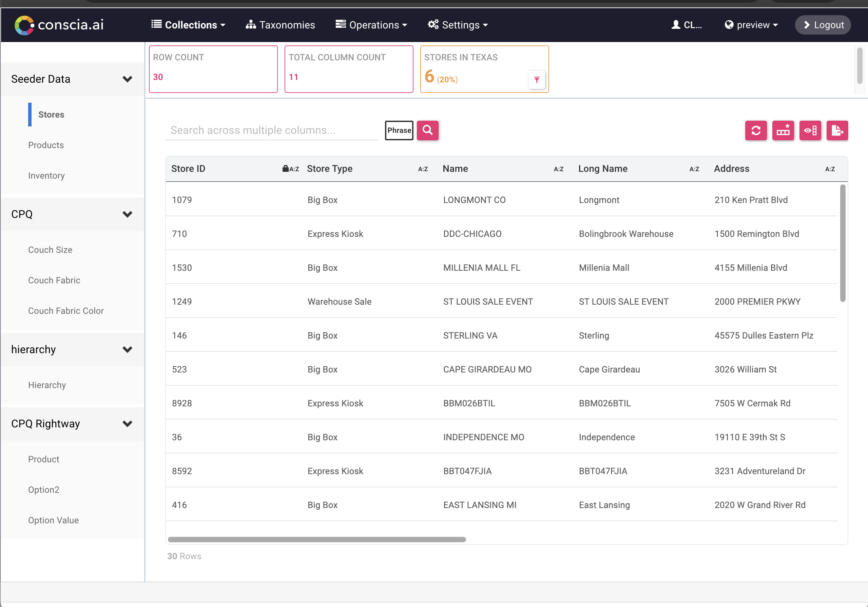Open the CL... user account menu
The width and height of the screenshot is (868, 607).
click(x=687, y=25)
